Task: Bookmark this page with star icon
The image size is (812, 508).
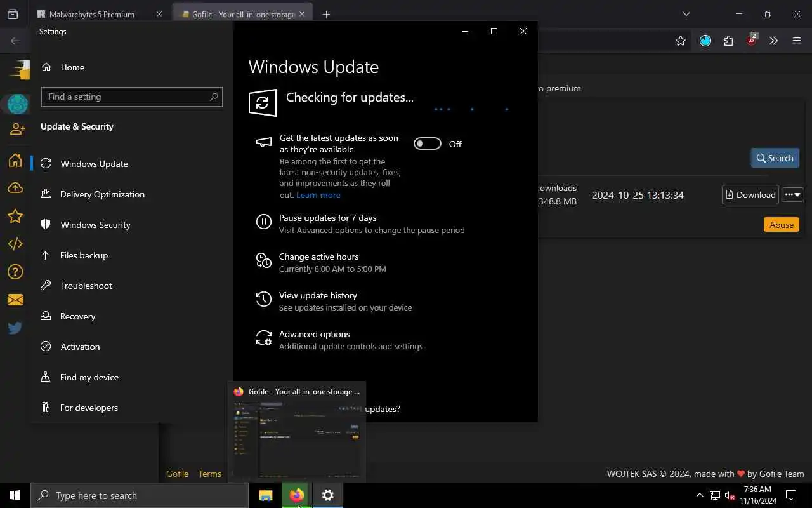Action: (x=681, y=41)
